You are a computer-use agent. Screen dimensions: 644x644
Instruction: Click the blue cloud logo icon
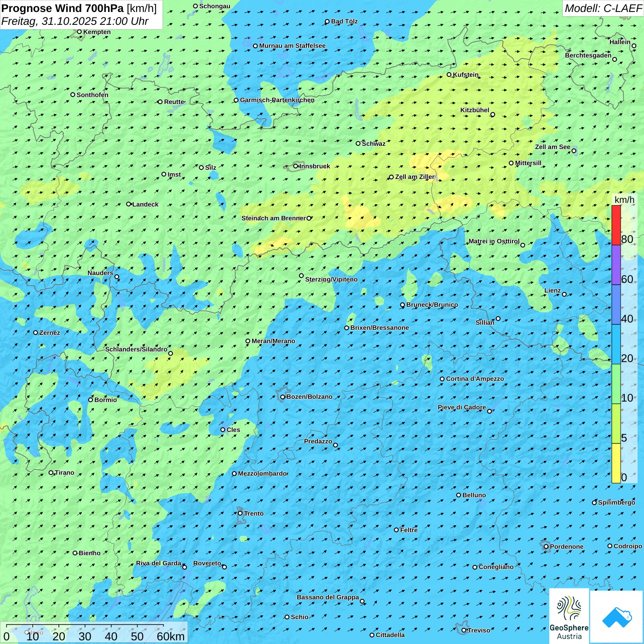(616, 617)
